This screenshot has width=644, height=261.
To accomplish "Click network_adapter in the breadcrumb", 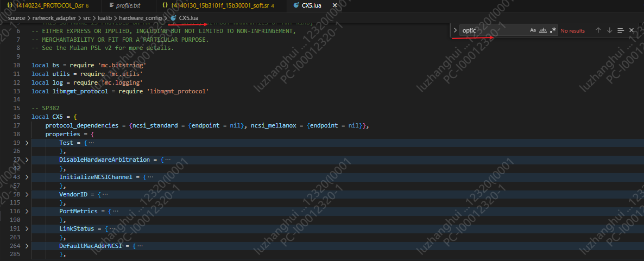I will point(54,18).
